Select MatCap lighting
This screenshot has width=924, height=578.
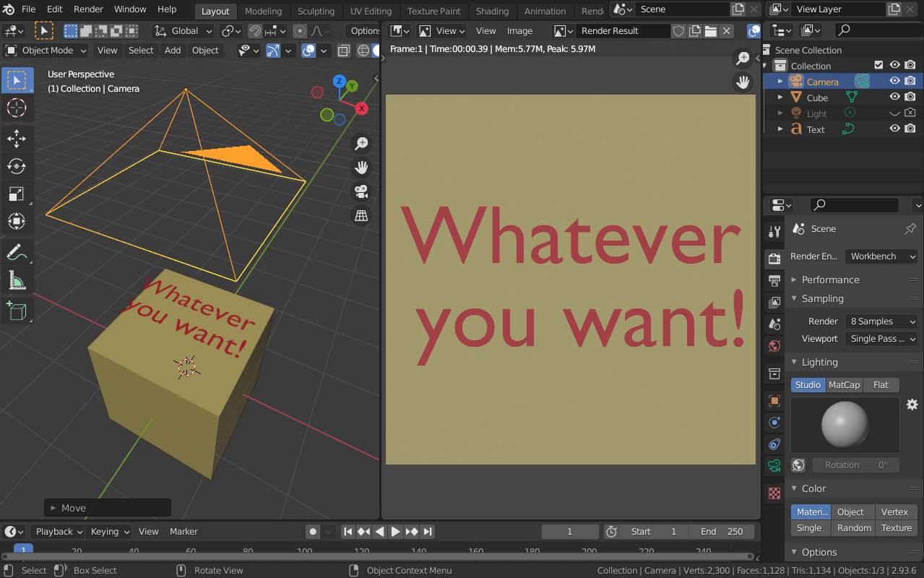(x=844, y=385)
